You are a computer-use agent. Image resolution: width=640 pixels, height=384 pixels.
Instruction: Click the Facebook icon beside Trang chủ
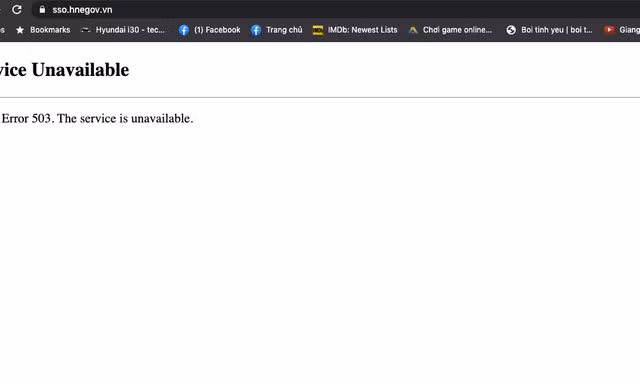(x=256, y=30)
